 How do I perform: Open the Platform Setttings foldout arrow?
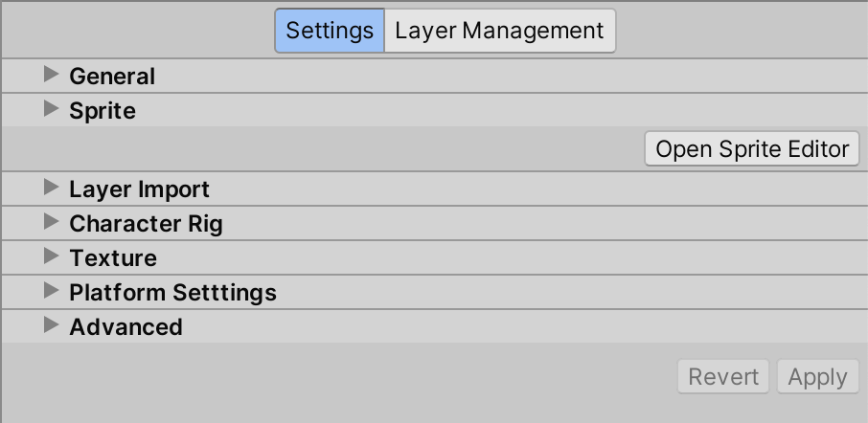[52, 291]
